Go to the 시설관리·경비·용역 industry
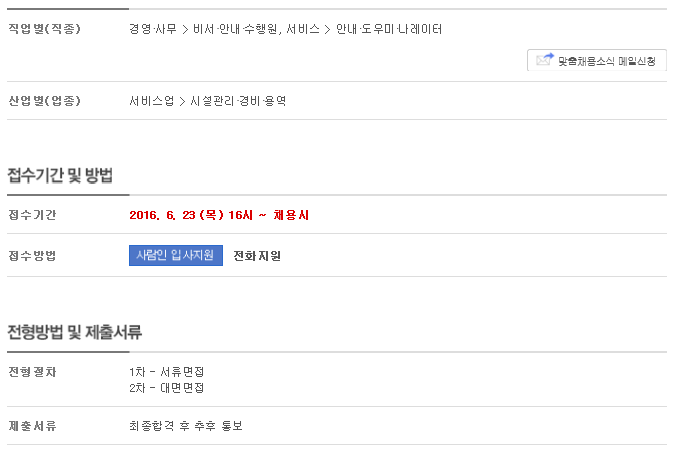This screenshot has height=469, width=675. [x=238, y=101]
